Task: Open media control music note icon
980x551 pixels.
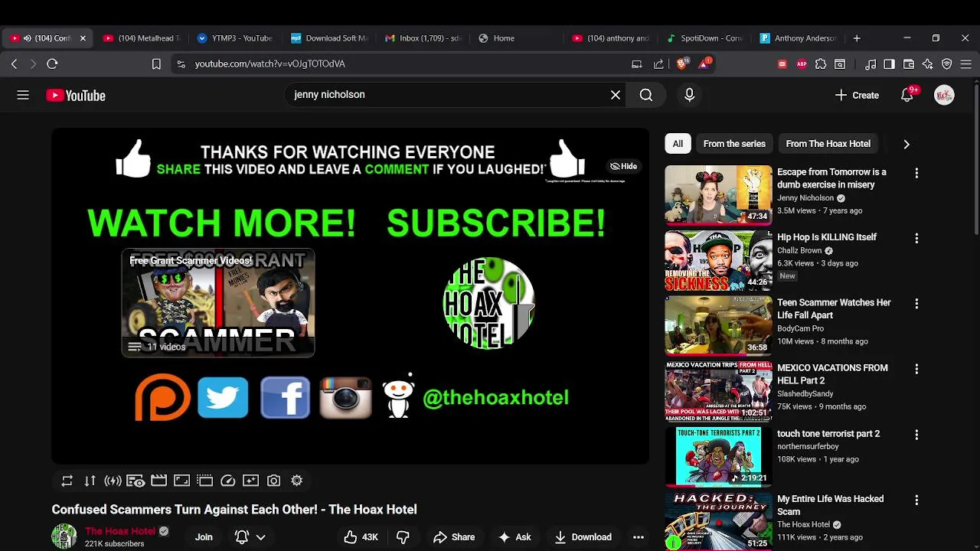Action: [871, 64]
